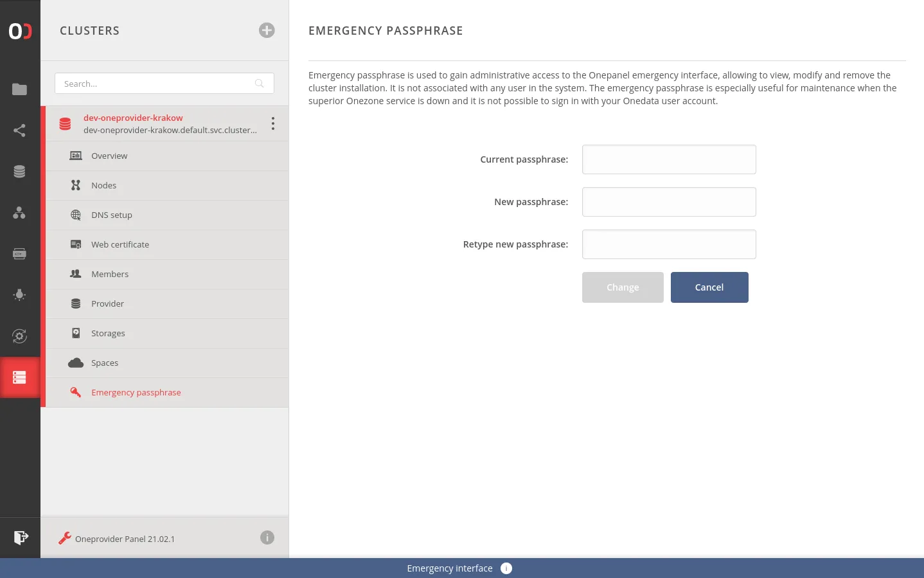The width and height of the screenshot is (924, 578).
Task: Select the Shares icon in left sidebar
Action: [x=19, y=131]
